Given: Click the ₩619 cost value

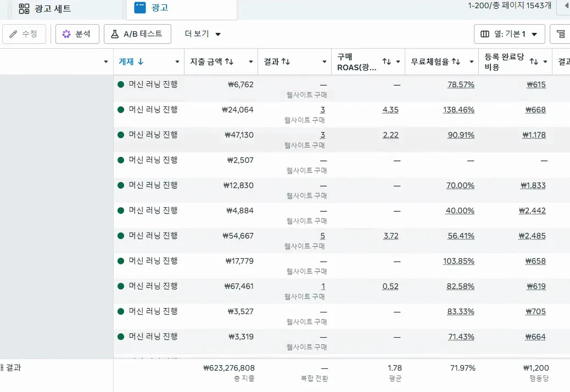Looking at the screenshot, I should (x=537, y=286).
